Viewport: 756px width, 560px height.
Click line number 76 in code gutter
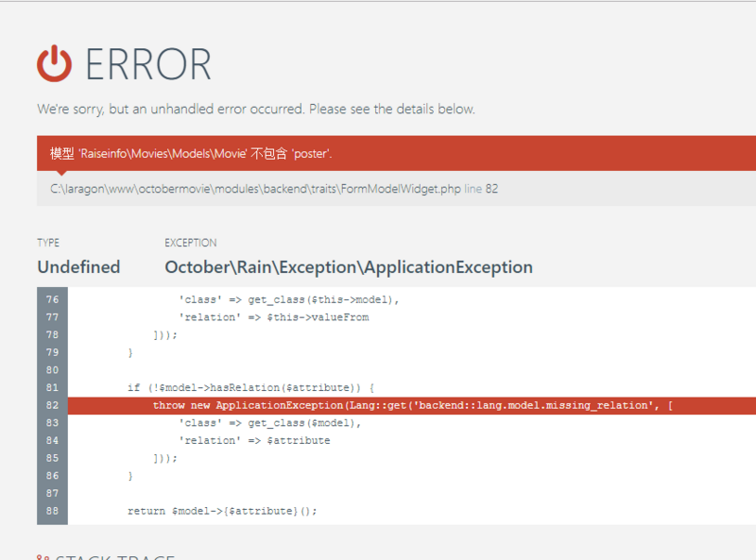[x=52, y=299]
